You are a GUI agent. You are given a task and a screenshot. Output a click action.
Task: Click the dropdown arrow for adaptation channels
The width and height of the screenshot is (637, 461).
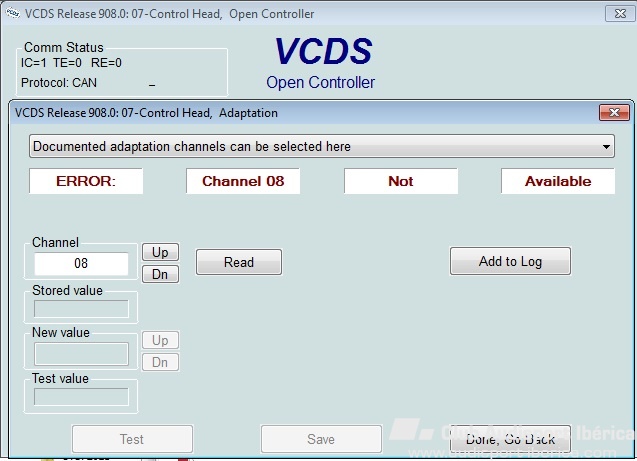606,147
